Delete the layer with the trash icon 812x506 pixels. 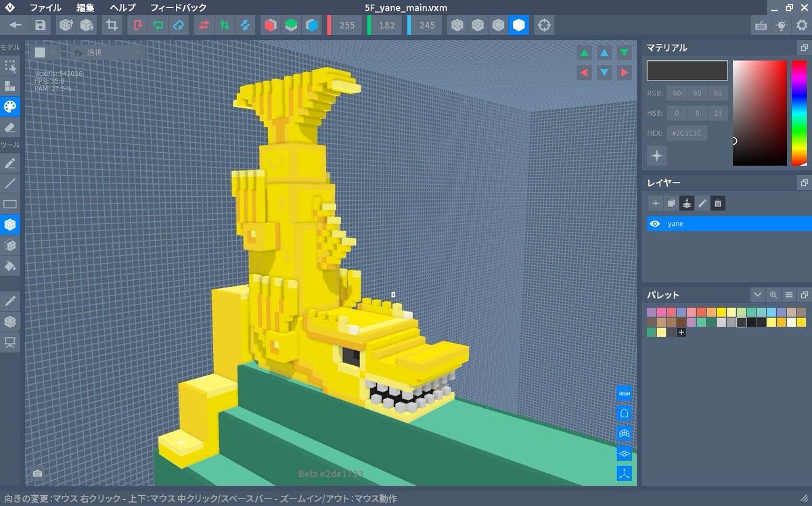tap(718, 203)
